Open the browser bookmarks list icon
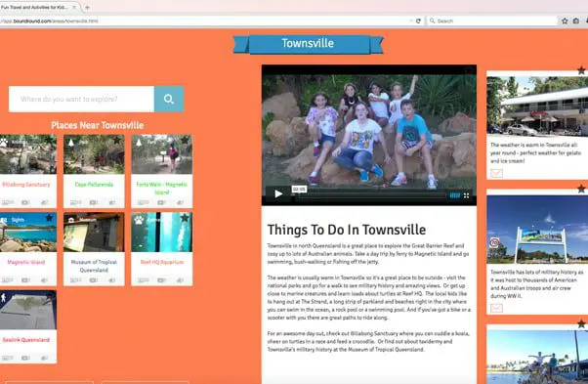This screenshot has width=588, height=384. [576, 21]
